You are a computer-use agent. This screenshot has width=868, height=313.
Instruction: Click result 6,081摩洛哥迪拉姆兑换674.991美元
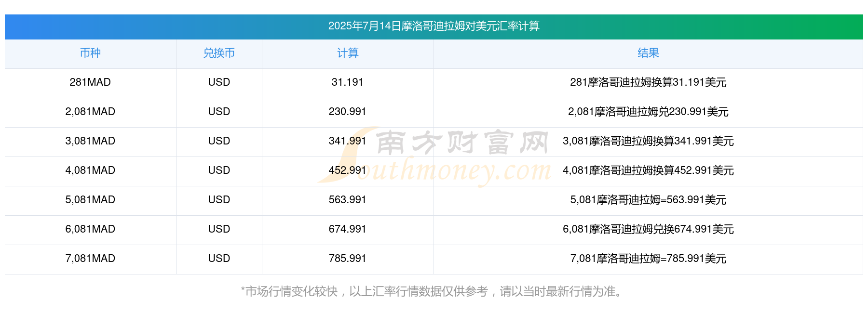[x=648, y=229]
